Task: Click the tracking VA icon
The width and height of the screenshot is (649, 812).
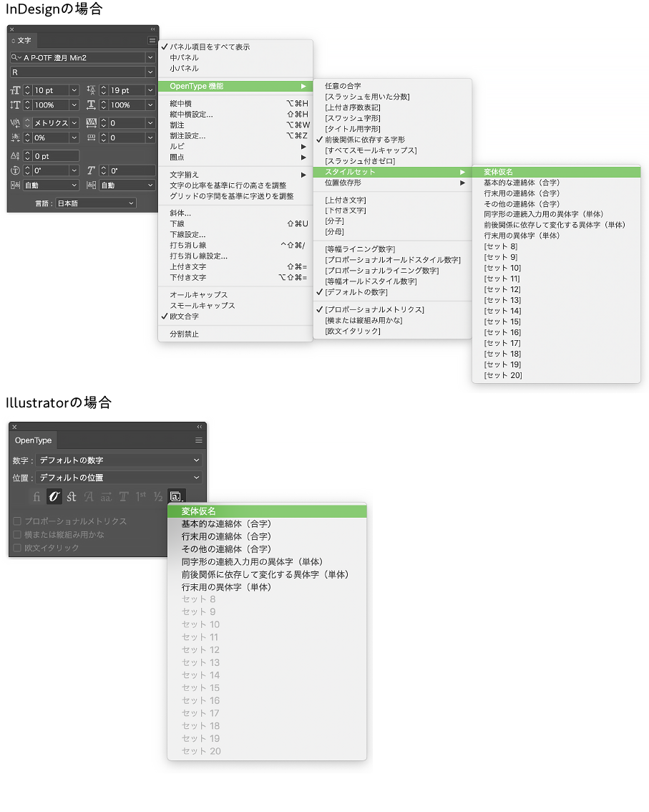Action: click(x=91, y=122)
